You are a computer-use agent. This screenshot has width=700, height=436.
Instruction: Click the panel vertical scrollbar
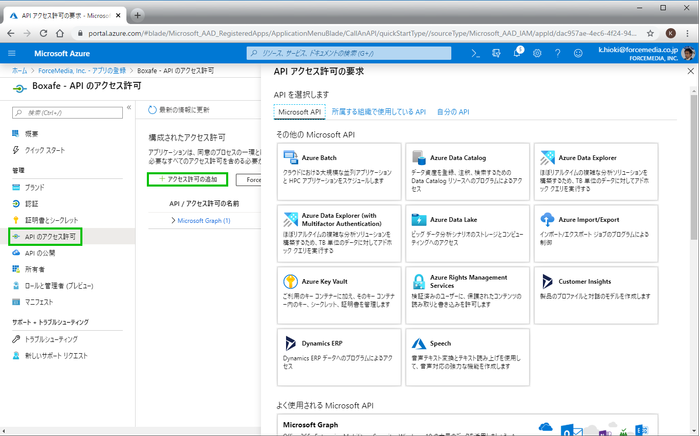pyautogui.click(x=694, y=165)
